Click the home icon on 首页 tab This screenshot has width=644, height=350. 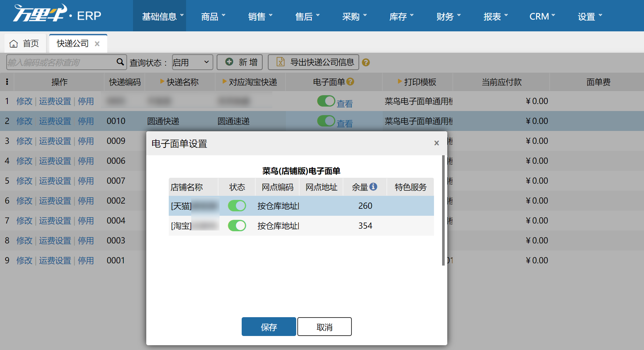coord(14,44)
